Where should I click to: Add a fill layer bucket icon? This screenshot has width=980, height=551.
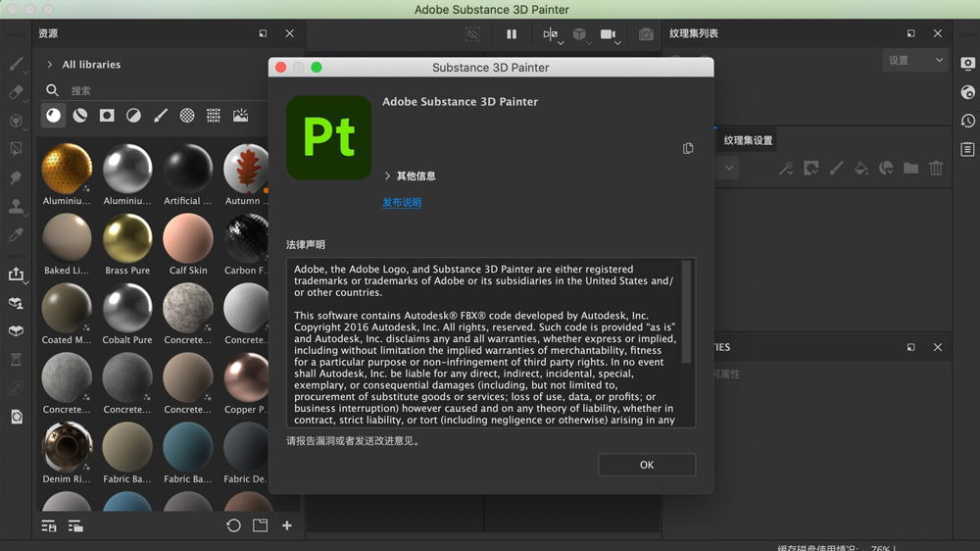[x=861, y=168]
